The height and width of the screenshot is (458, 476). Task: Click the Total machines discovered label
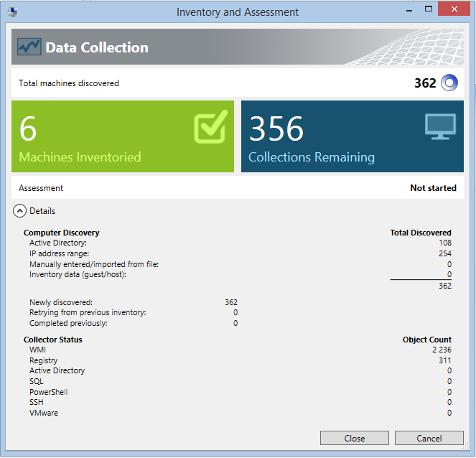click(x=69, y=83)
